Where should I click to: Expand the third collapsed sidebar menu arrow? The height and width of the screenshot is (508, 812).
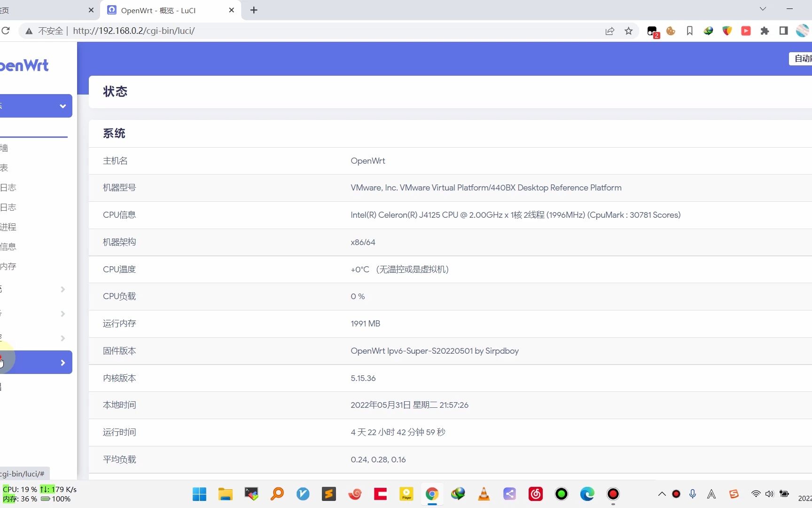62,338
